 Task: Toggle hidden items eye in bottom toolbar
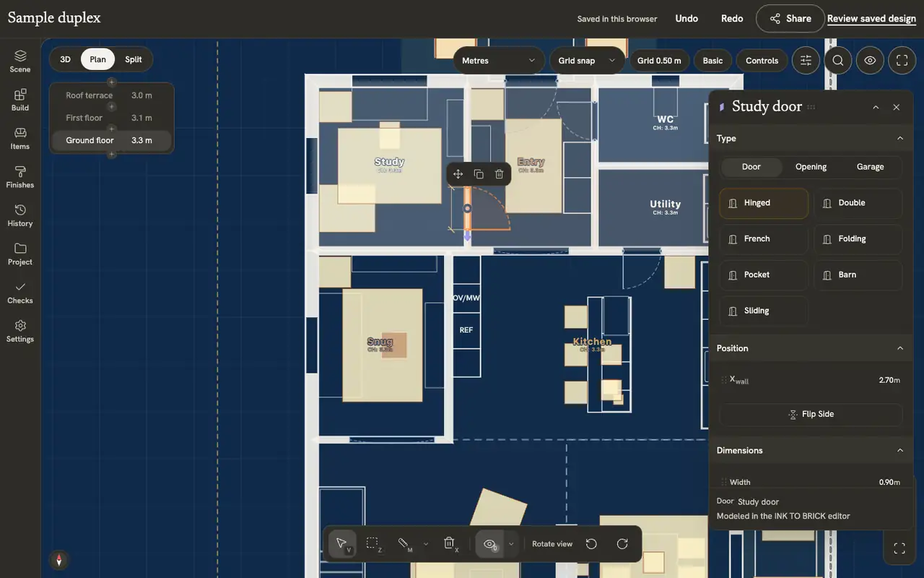490,543
